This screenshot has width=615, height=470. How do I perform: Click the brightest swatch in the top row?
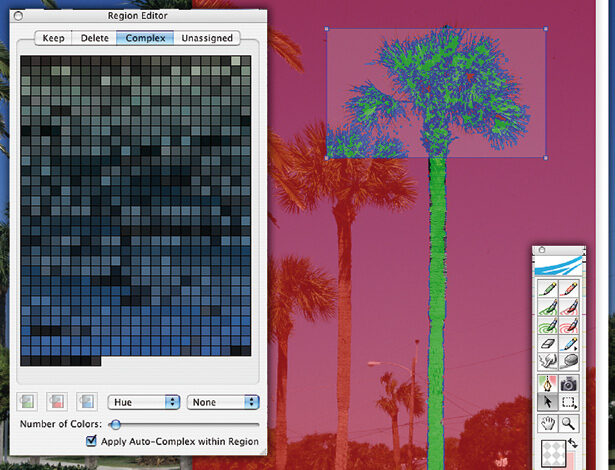click(235, 60)
